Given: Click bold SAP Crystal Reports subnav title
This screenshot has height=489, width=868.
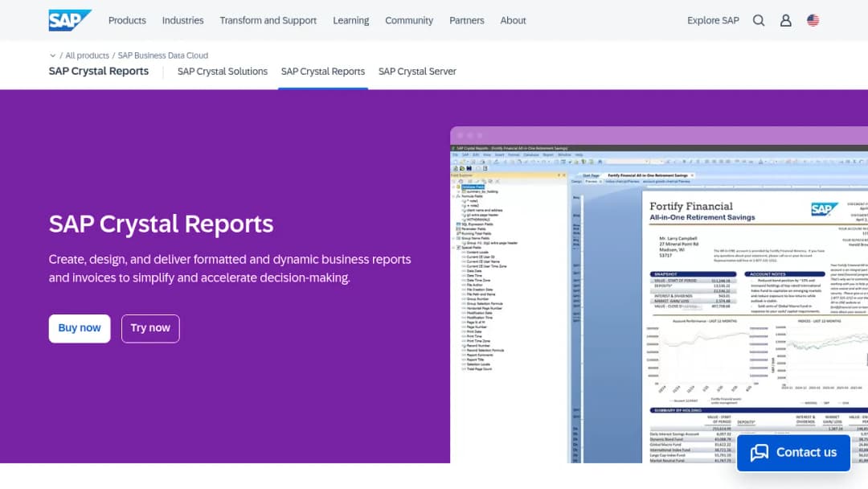Looking at the screenshot, I should pyautogui.click(x=99, y=72).
